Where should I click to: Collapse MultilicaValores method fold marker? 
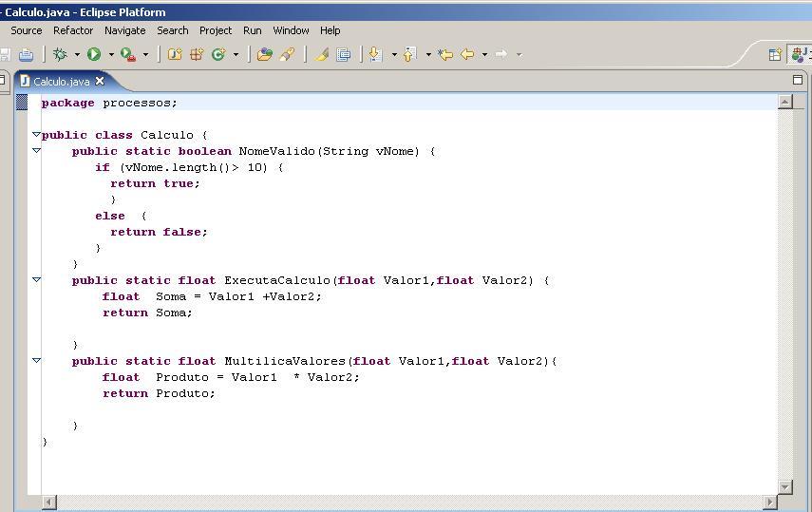[36, 360]
